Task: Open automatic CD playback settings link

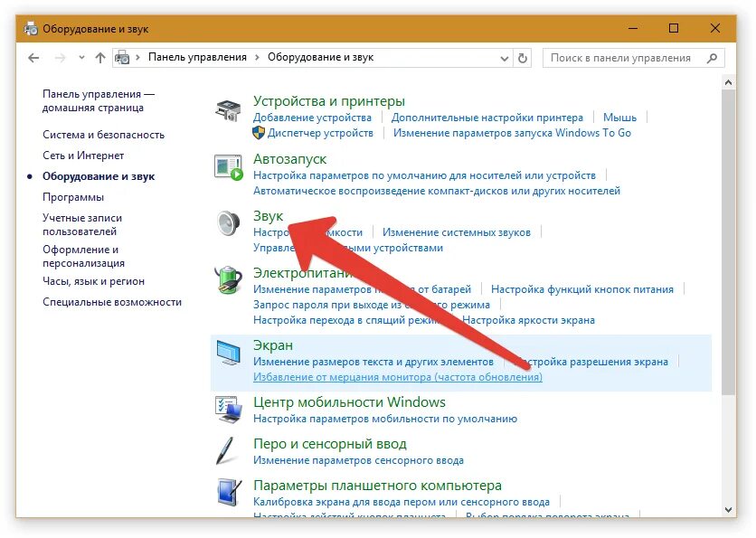Action: click(x=437, y=191)
